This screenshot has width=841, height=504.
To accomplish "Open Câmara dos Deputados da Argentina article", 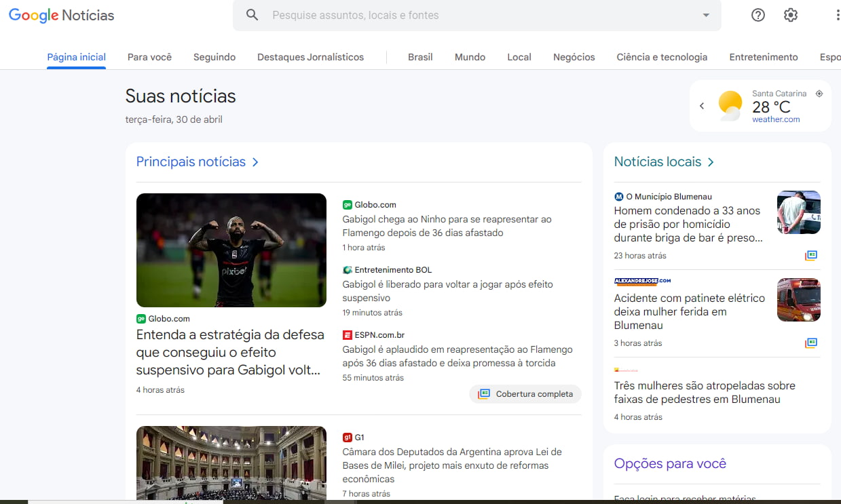I will click(452, 465).
